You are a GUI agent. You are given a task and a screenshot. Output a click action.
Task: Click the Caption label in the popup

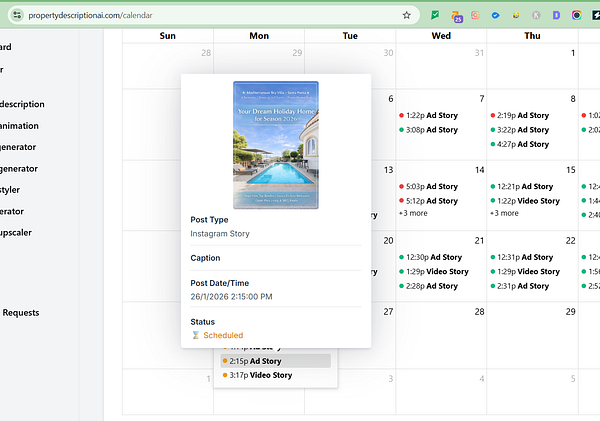pos(205,258)
